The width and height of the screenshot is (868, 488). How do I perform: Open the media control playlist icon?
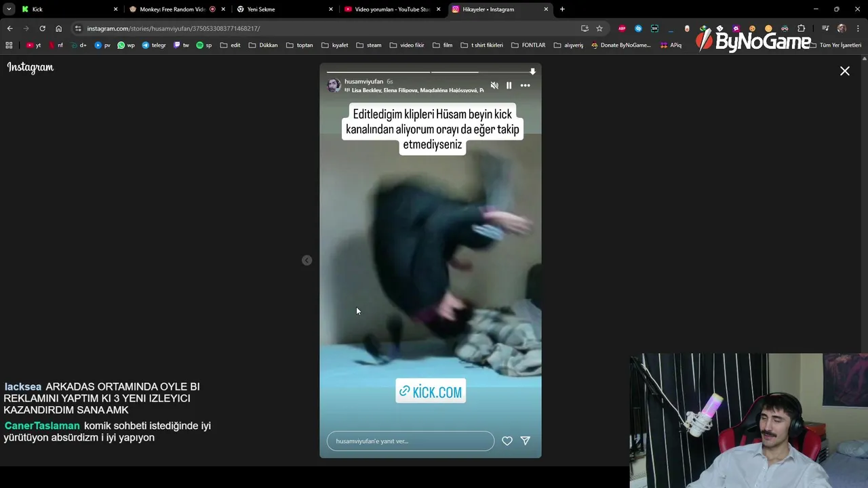(x=825, y=28)
